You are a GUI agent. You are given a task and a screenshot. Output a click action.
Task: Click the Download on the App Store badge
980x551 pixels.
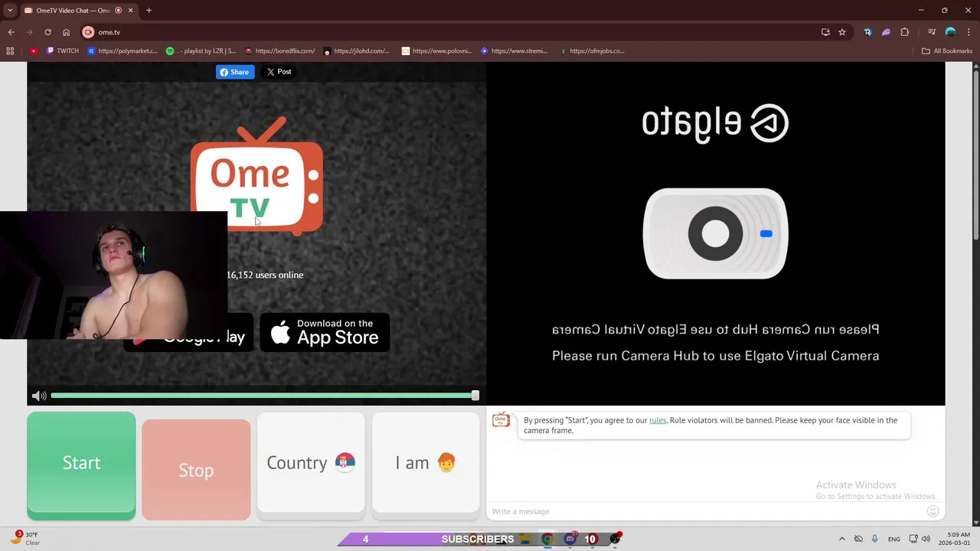tap(325, 332)
